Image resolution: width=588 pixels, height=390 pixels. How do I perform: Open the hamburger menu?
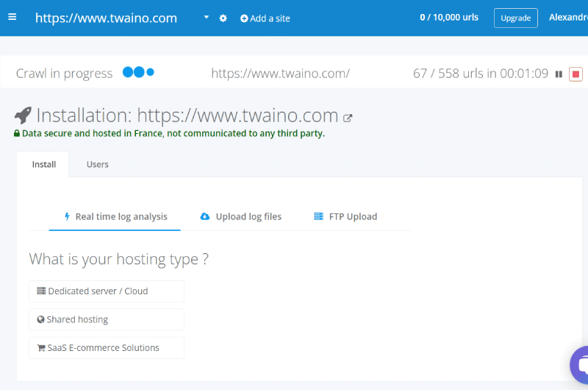(12, 17)
